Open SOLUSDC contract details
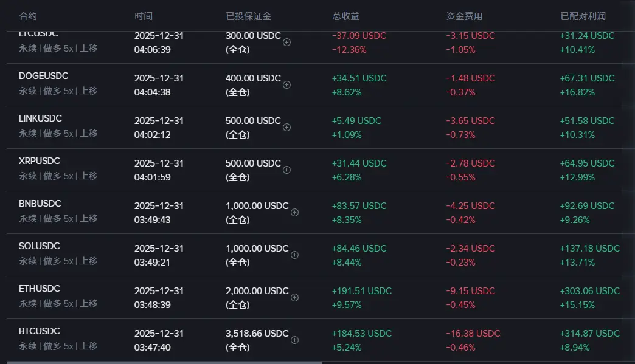635x364 pixels. [x=40, y=246]
